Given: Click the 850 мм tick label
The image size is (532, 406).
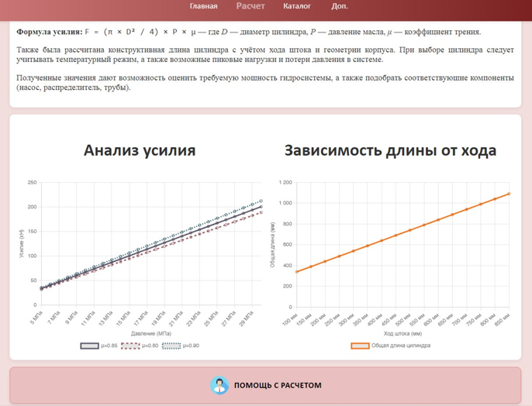Looking at the screenshot, I should pyautogui.click(x=503, y=319).
